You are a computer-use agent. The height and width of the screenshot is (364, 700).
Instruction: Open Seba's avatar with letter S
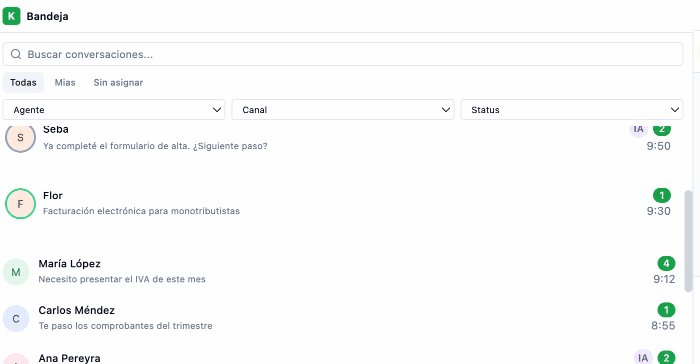tap(20, 137)
